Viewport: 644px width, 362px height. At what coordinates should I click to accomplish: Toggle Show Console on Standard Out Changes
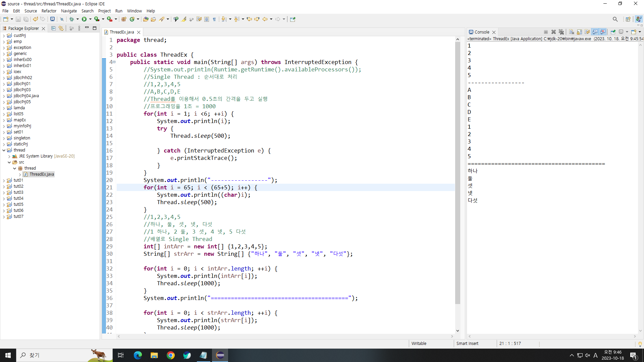coord(595,32)
